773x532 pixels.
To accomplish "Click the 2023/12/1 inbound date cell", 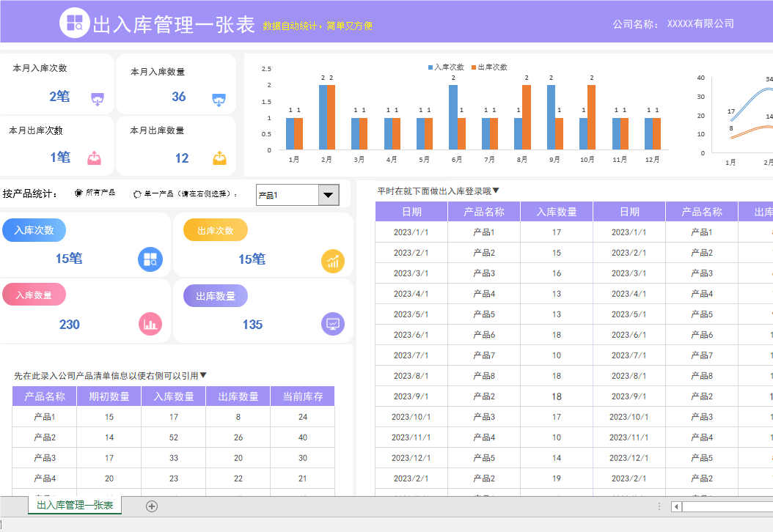I will 411,457.
